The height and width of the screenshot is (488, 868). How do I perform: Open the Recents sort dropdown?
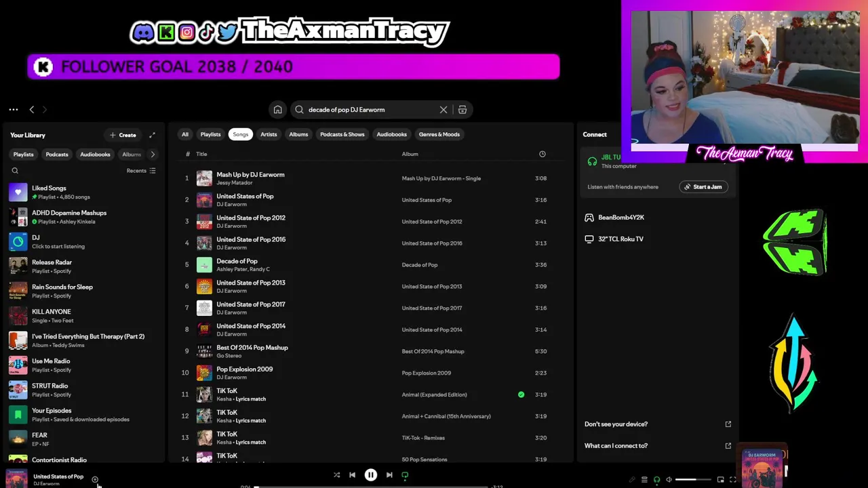(x=141, y=171)
